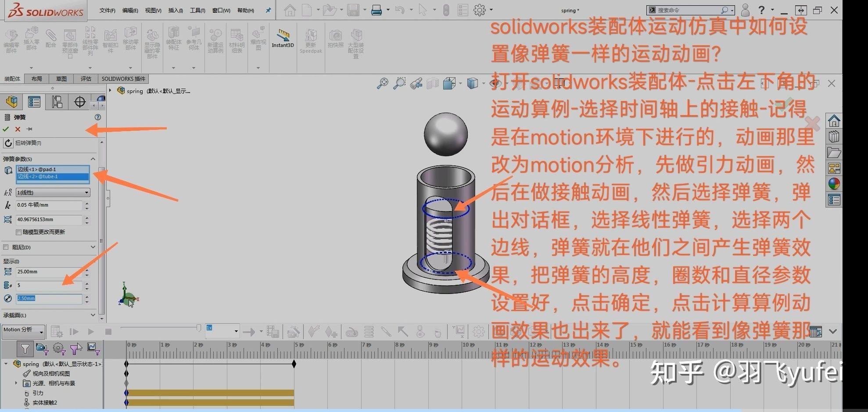
Task: Click the damper icon in motion toolbar
Action: [386, 332]
